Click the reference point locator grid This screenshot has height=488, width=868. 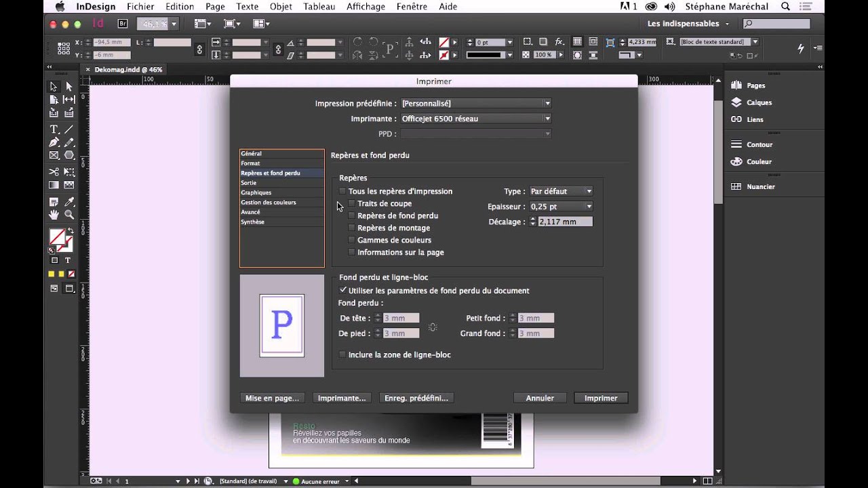tap(64, 48)
